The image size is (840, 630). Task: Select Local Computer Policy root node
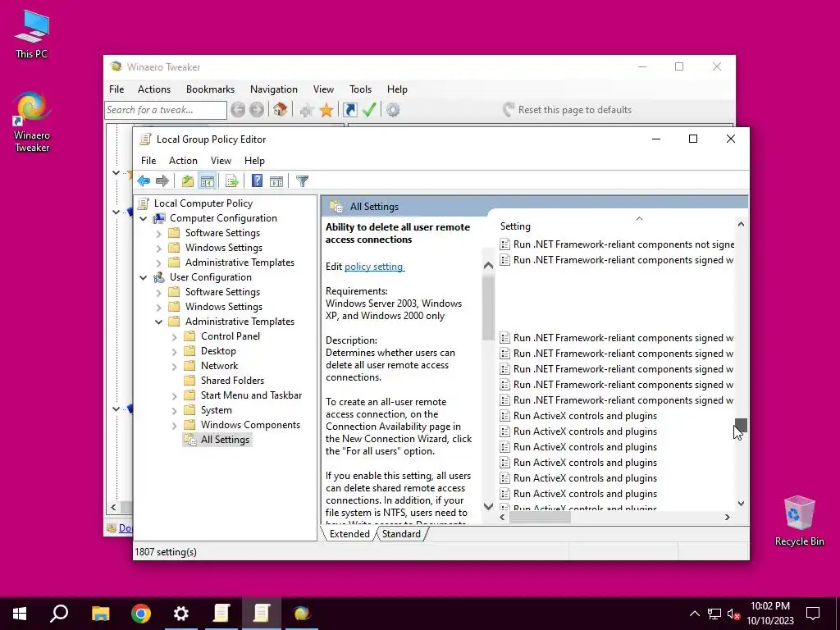coord(203,203)
